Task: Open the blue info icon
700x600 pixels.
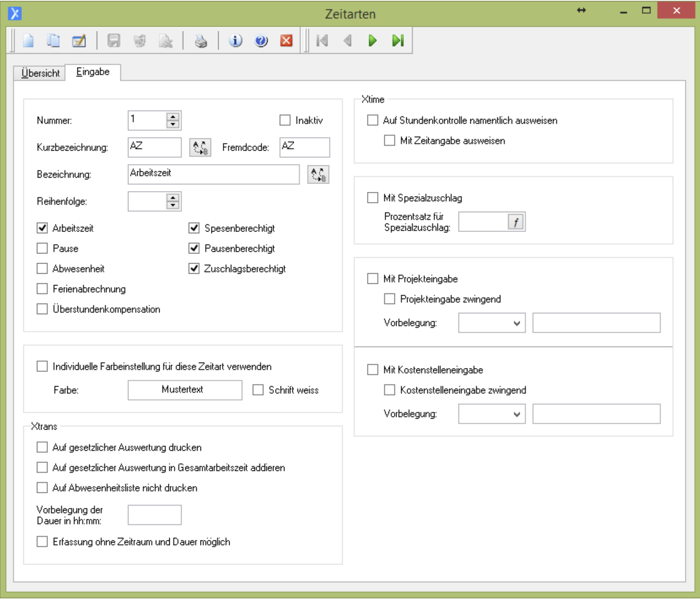Action: (x=235, y=41)
